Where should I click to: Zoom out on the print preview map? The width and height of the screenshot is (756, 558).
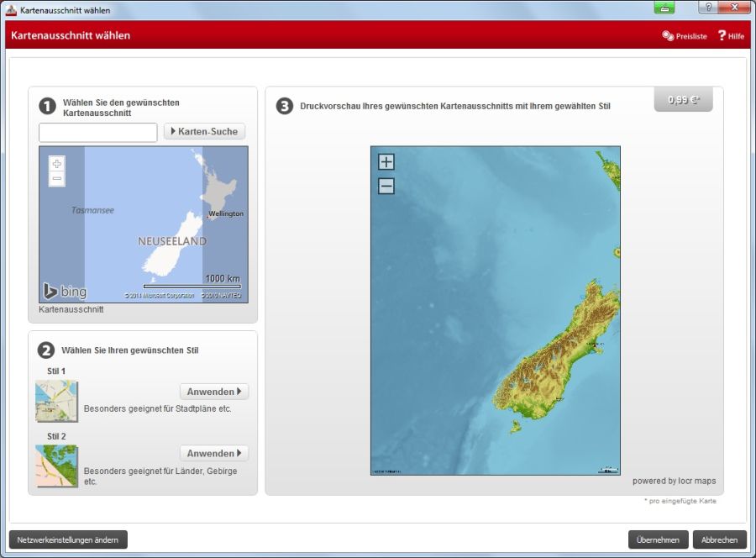[x=386, y=187]
